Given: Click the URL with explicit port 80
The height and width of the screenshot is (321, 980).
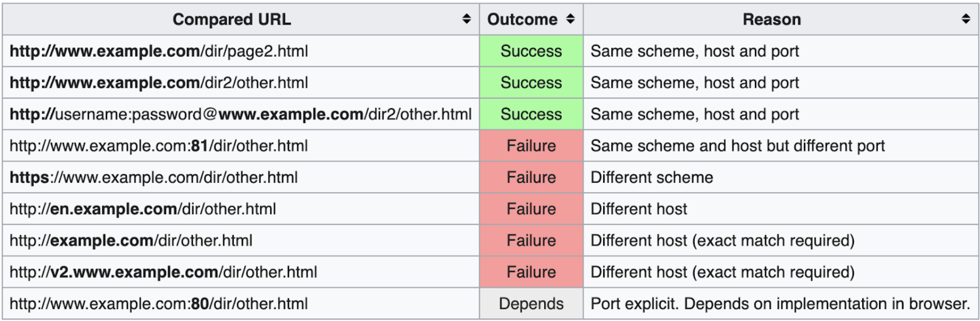Looking at the screenshot, I should point(159,304).
